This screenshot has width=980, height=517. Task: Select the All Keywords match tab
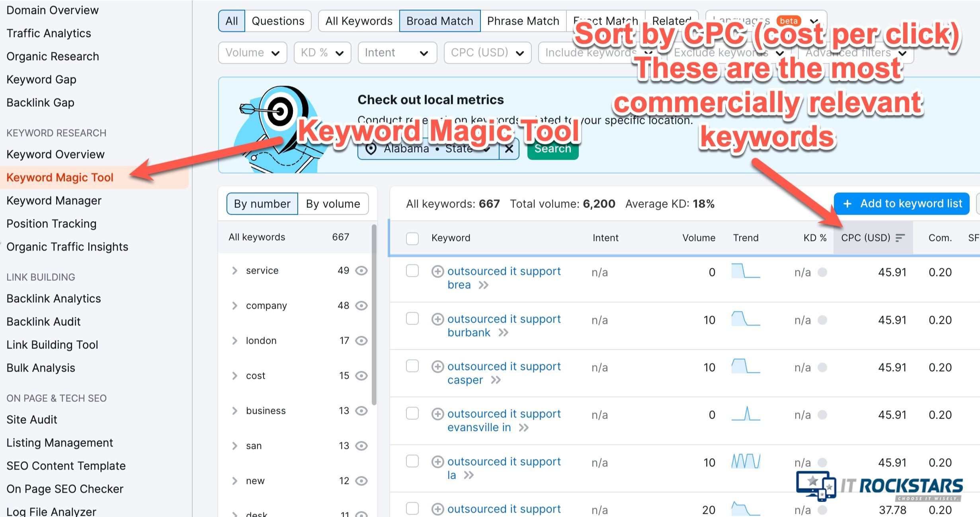tap(359, 21)
